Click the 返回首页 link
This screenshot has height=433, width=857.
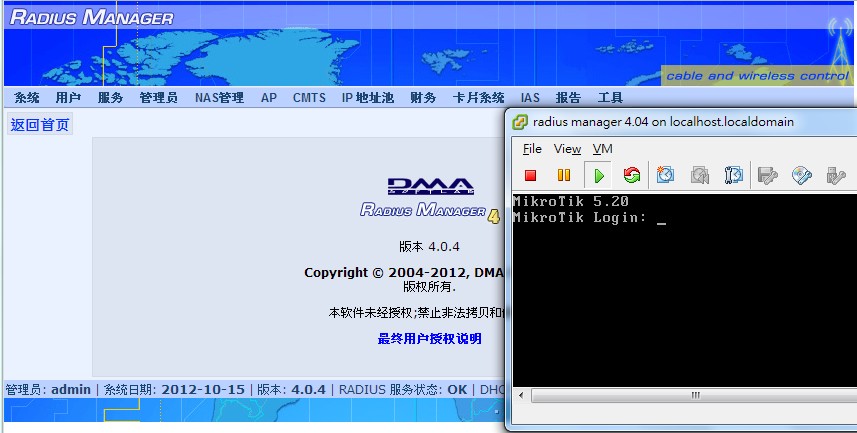pos(40,125)
